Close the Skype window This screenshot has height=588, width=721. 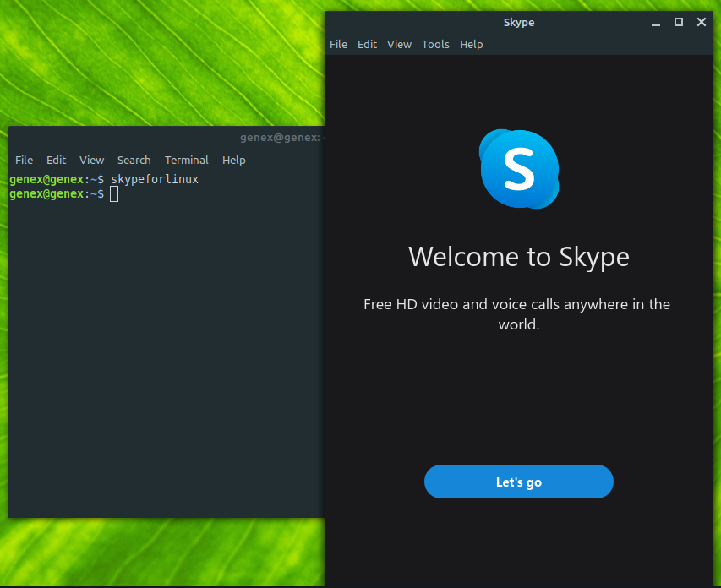tap(702, 22)
